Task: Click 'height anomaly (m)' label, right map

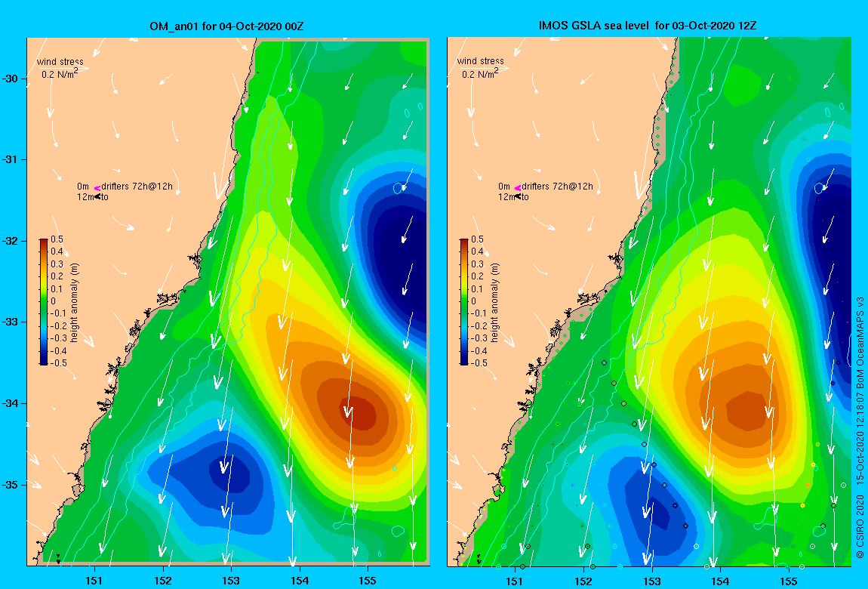Action: click(x=495, y=302)
